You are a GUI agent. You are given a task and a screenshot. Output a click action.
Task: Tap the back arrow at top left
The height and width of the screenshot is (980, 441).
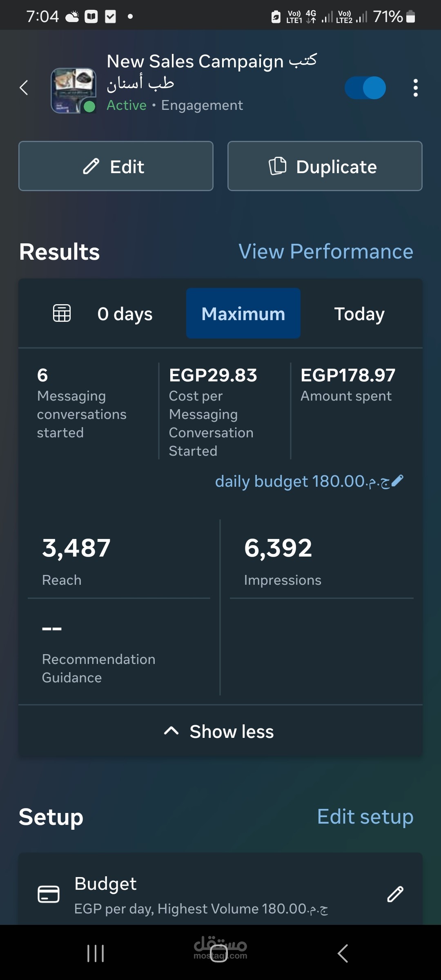tap(24, 88)
